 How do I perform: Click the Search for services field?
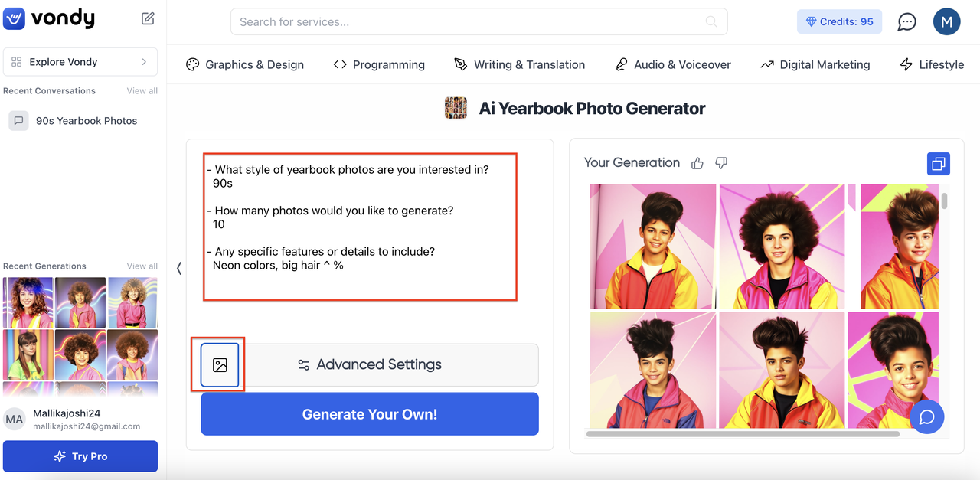pos(479,21)
